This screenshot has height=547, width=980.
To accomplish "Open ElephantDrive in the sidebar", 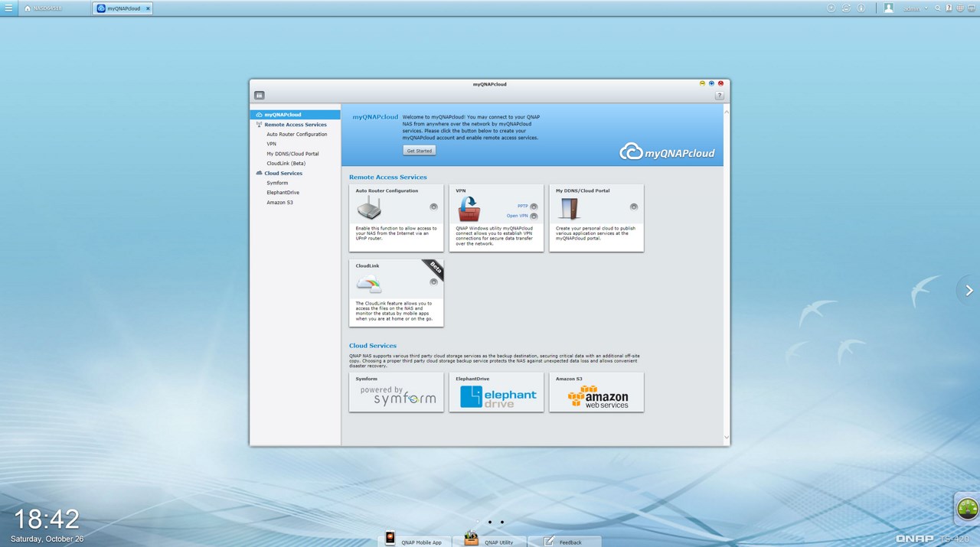I will (x=283, y=193).
